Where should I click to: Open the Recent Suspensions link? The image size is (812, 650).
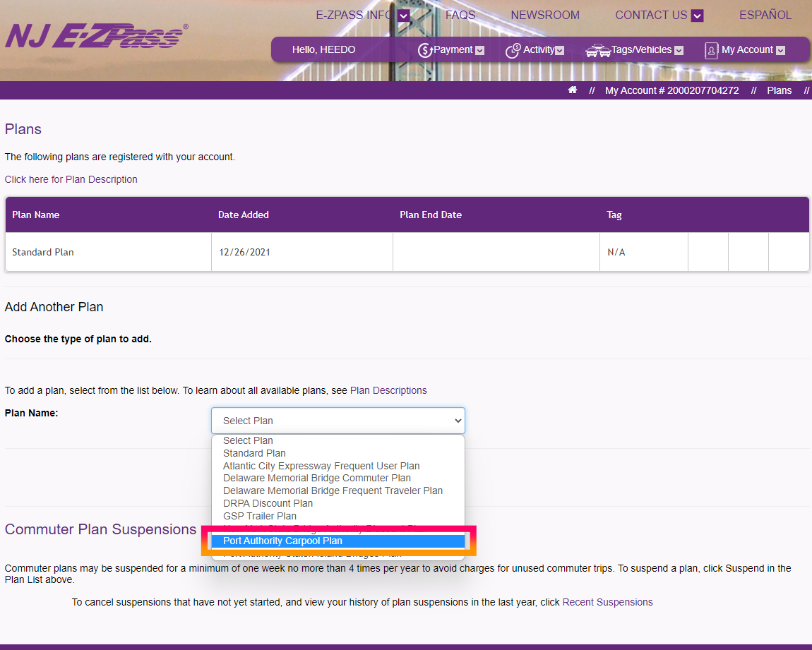pyautogui.click(x=607, y=603)
